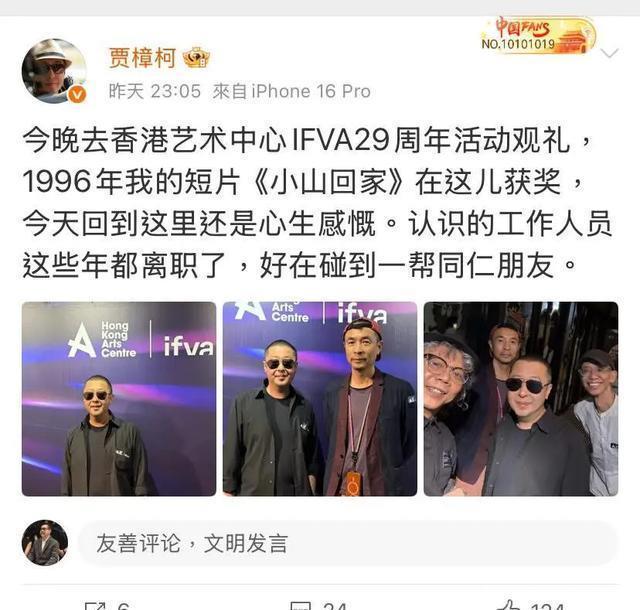Viewport: 640px width, 610px height.
Task: Like the post with thumbs-up icon
Action: coord(508,605)
